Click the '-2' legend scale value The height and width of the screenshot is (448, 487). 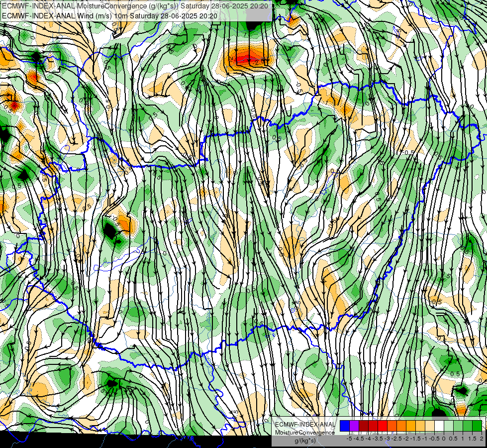[x=406, y=439]
